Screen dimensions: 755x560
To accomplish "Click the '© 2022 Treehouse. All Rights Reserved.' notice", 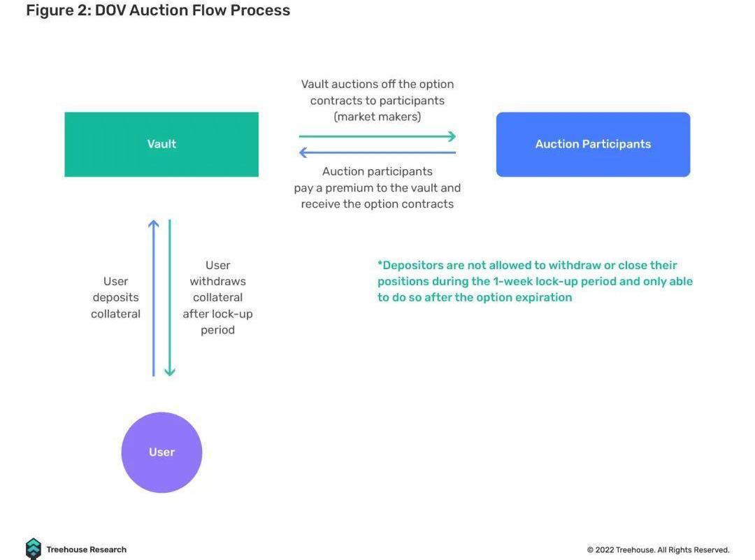I will pos(658,550).
